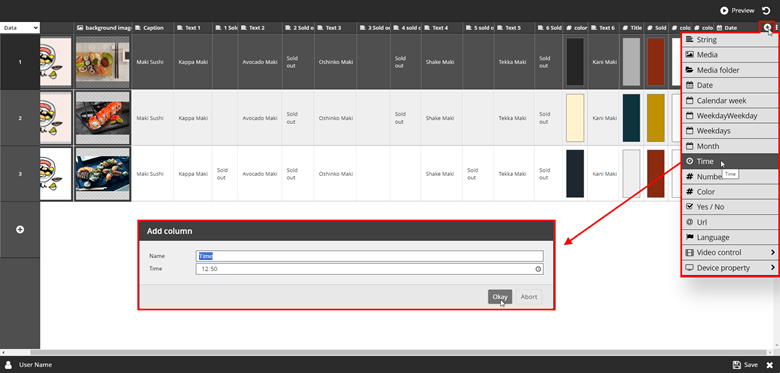Image resolution: width=780 pixels, height=373 pixels.
Task: Click the undo arrow icon beside Preview
Action: click(x=765, y=10)
